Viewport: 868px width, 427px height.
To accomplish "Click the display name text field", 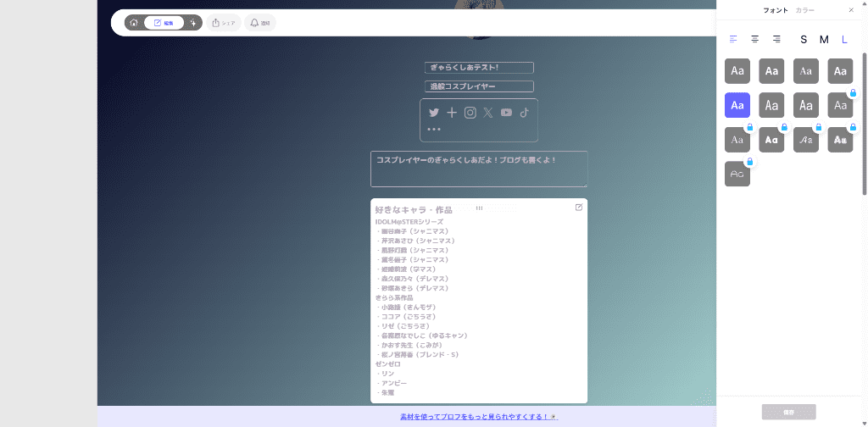I will click(479, 68).
